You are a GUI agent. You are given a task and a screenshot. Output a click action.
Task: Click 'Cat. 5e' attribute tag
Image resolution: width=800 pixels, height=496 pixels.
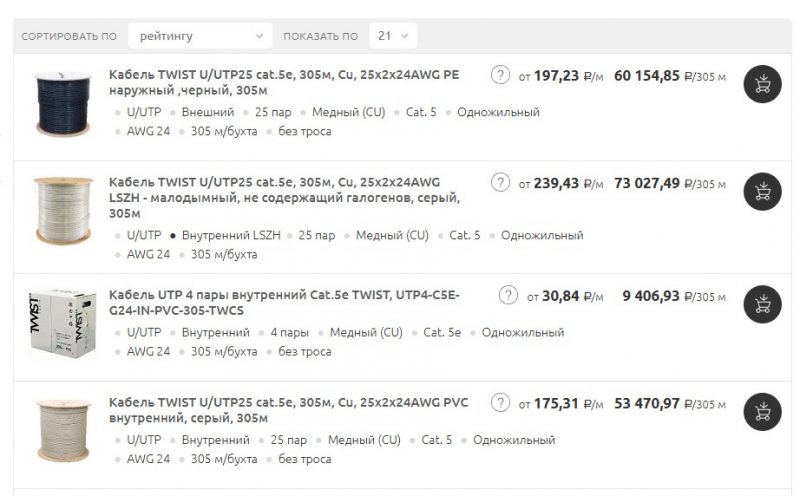point(442,333)
